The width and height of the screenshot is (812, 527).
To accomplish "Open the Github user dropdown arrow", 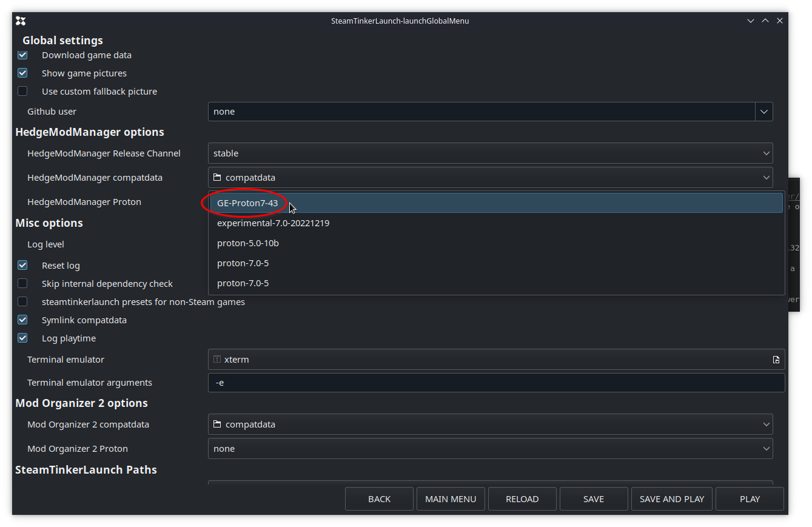I will (764, 112).
